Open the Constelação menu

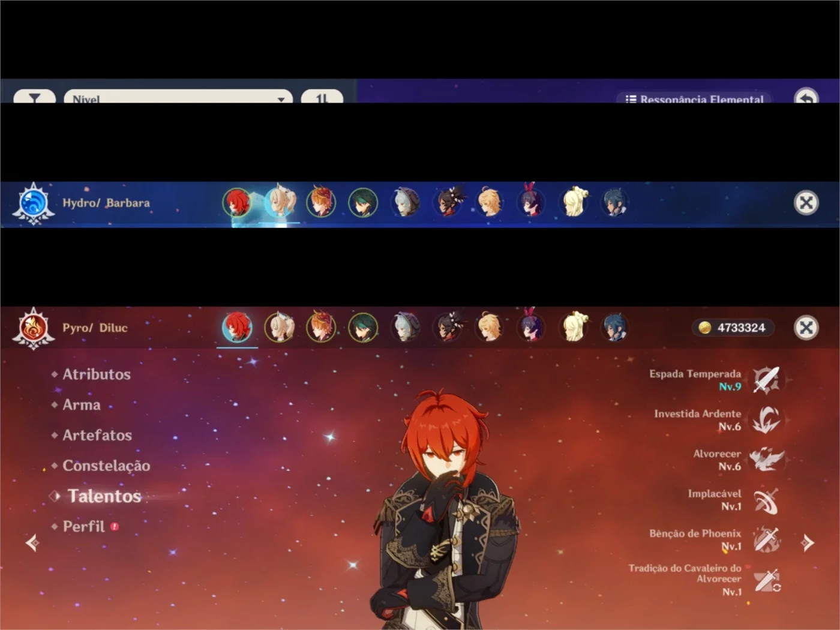(106, 466)
